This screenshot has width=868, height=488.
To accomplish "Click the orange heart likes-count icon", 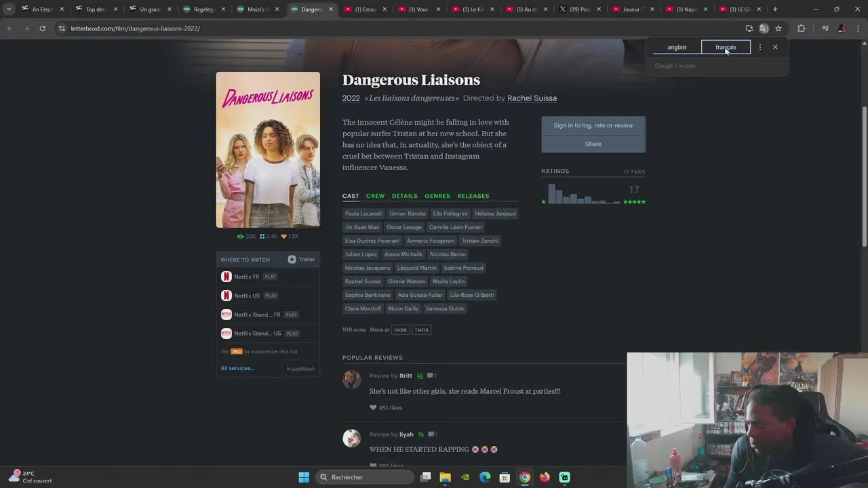I will (x=284, y=237).
